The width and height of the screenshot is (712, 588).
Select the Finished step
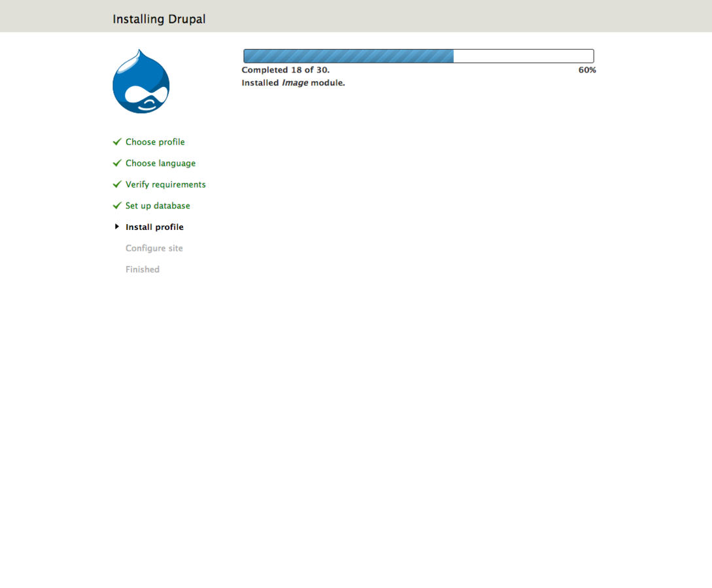click(143, 269)
